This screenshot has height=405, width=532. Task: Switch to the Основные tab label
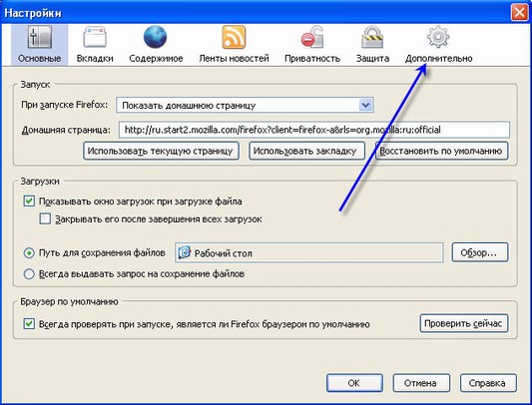pos(39,58)
